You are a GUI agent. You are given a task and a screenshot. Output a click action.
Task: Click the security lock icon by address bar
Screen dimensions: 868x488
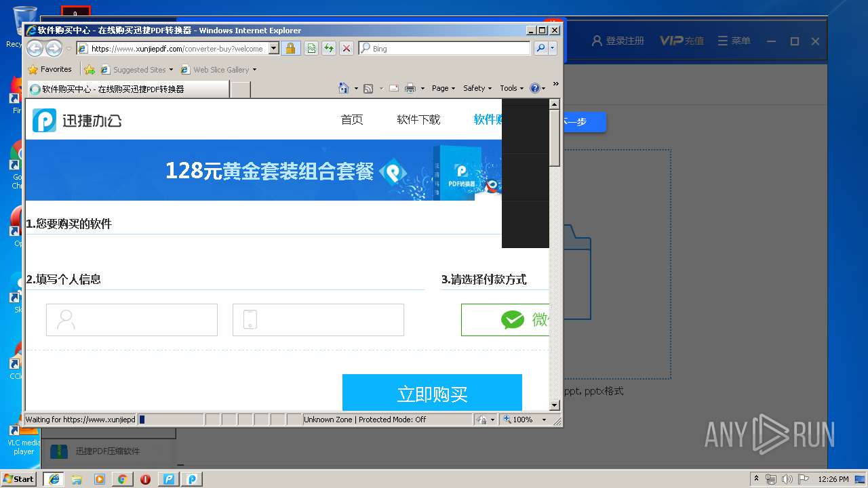[x=290, y=48]
